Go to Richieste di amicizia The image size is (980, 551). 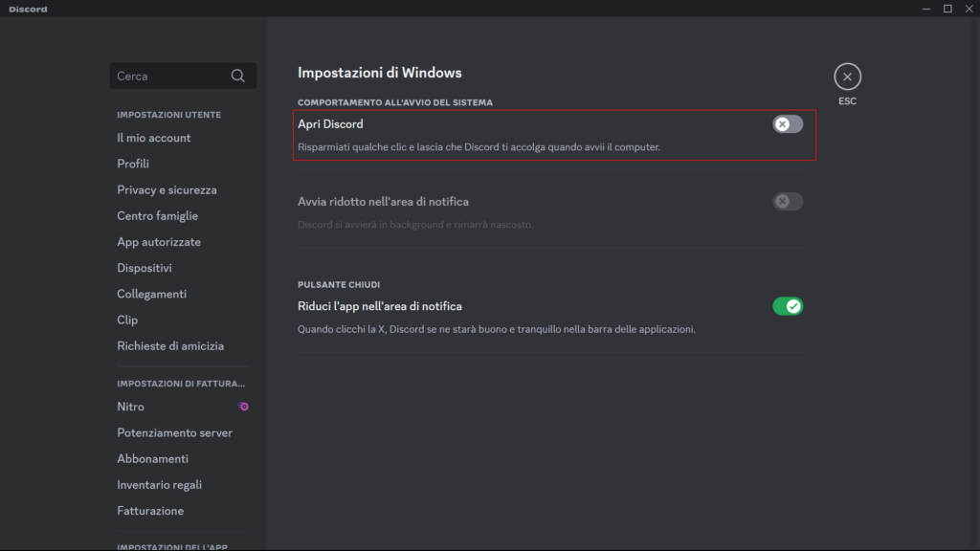[170, 346]
